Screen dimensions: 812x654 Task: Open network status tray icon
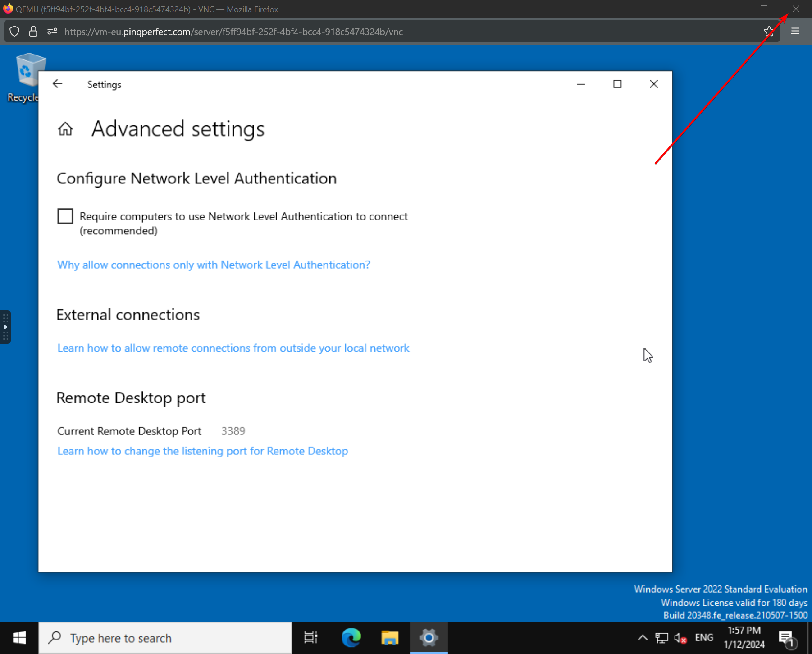click(661, 638)
